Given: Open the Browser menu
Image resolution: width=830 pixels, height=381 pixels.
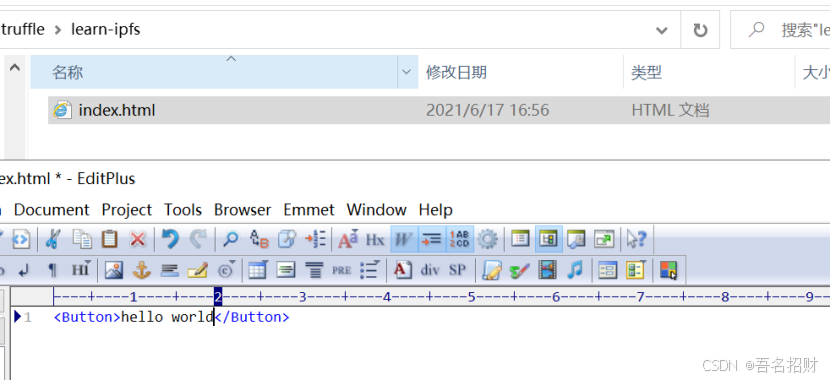Looking at the screenshot, I should click(x=242, y=210).
